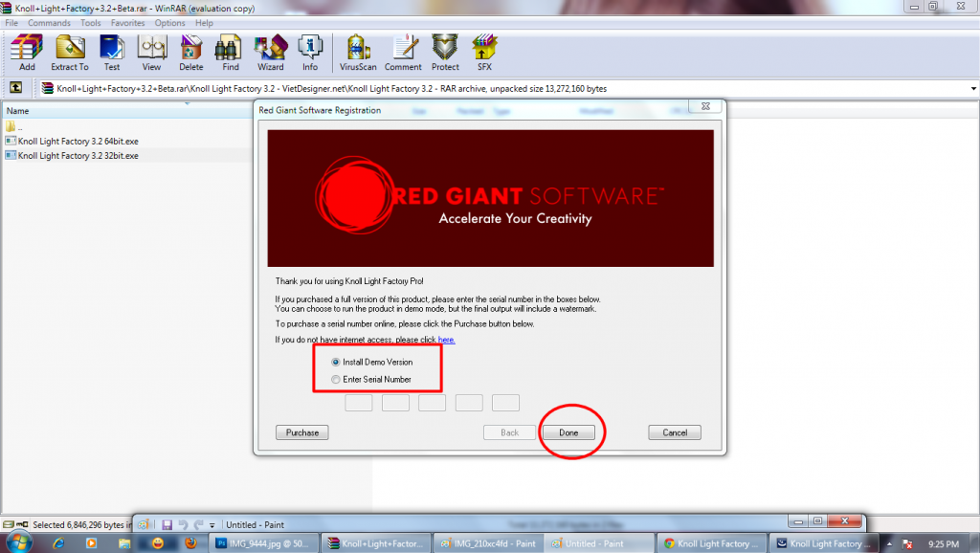Open the address bar path dropdown arrow
Image resolution: width=980 pixels, height=553 pixels.
[973, 88]
